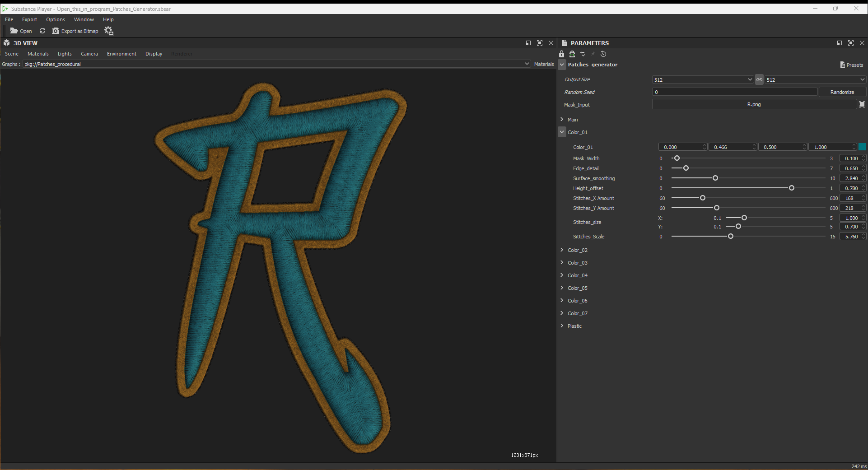Collapse the Patches_generator section
This screenshot has width=868, height=470.
click(x=562, y=65)
